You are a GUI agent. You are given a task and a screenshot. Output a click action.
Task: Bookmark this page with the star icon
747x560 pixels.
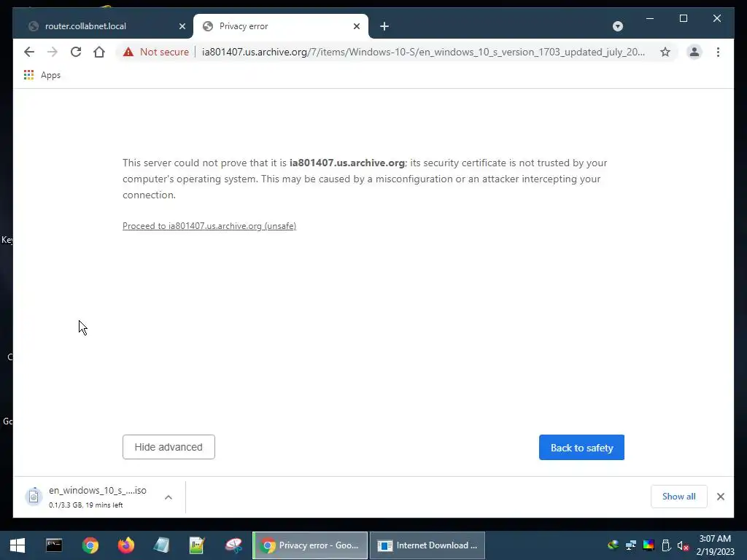point(665,52)
